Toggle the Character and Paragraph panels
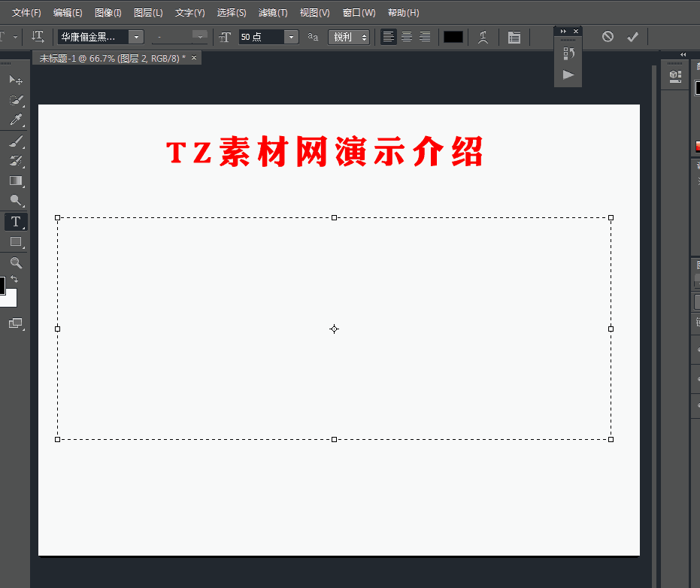This screenshot has height=588, width=700. coord(514,37)
